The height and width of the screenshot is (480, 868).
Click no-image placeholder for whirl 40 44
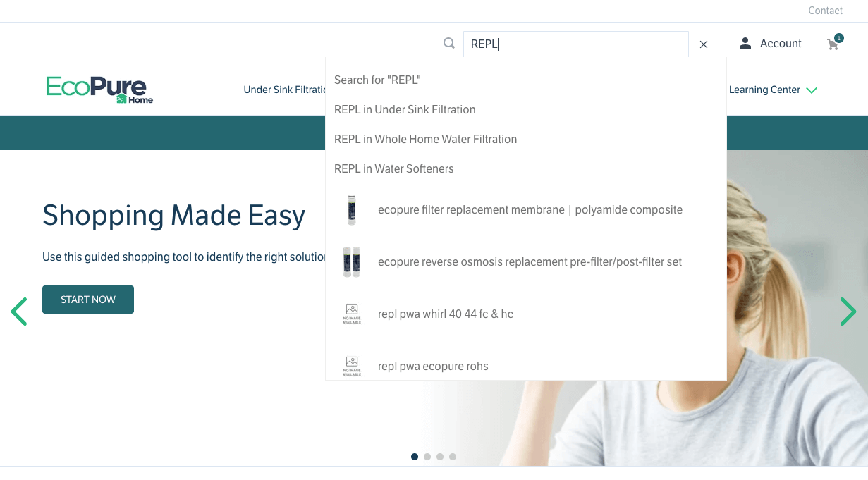pos(352,314)
